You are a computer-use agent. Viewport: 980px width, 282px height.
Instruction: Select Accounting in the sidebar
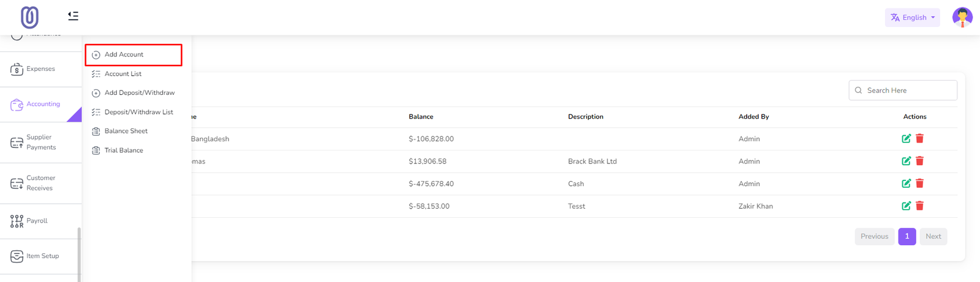click(42, 104)
